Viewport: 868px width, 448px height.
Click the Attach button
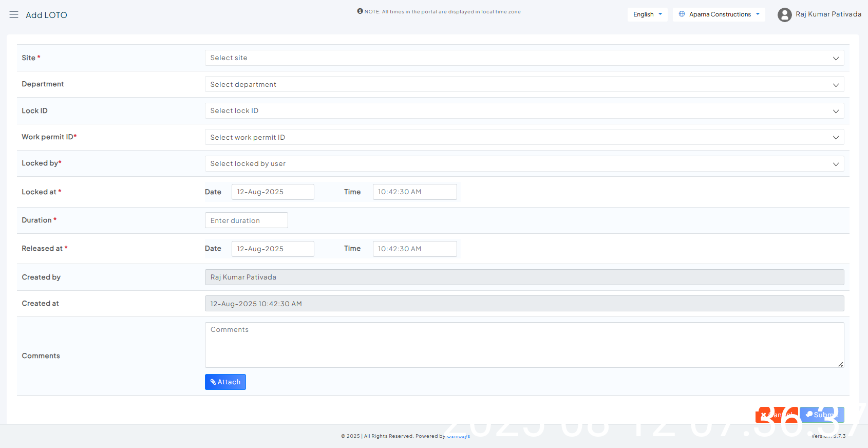[225, 382]
